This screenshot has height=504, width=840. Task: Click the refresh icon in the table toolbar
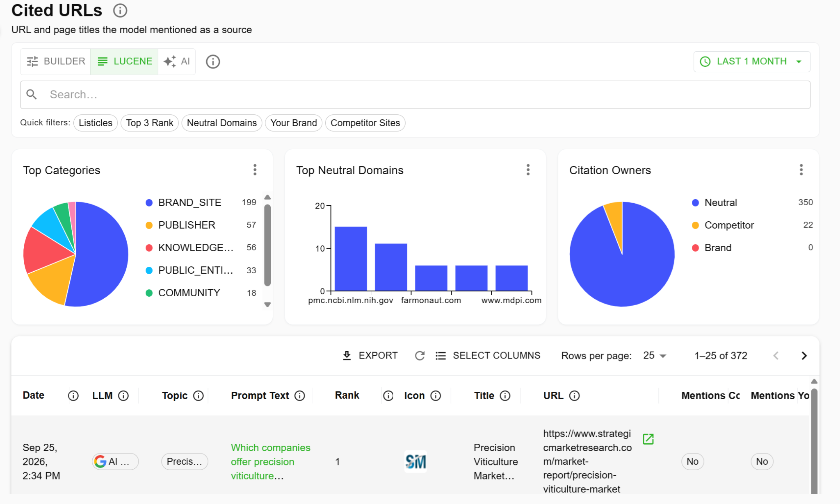(420, 356)
